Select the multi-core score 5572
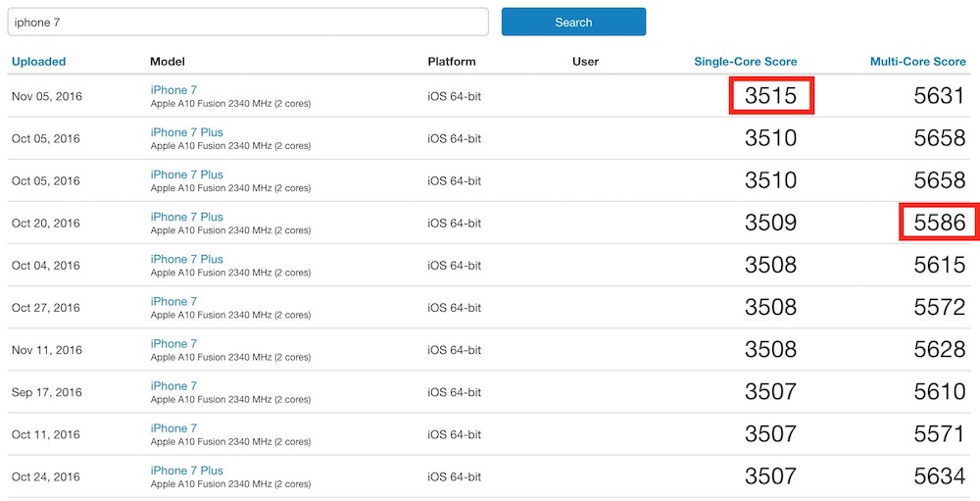Viewport: 980px width, 501px height. point(939,307)
